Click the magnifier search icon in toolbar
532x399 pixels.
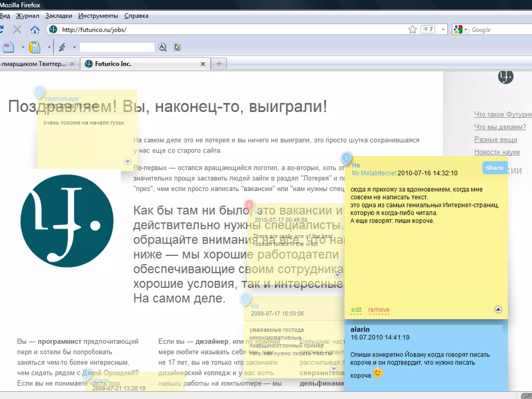(x=162, y=47)
